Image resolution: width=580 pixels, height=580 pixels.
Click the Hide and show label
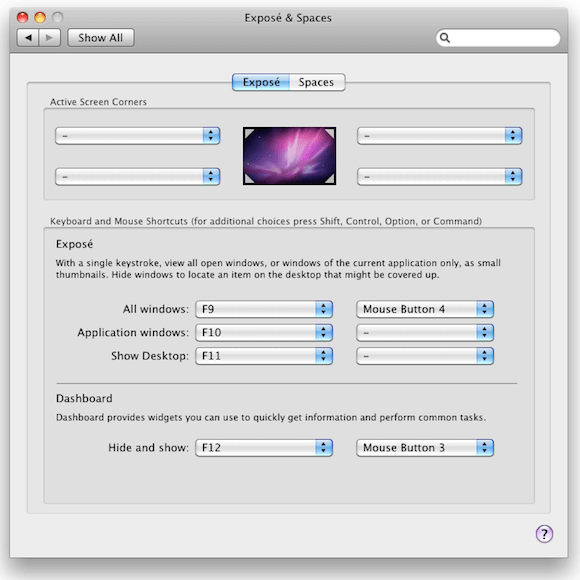click(x=149, y=448)
